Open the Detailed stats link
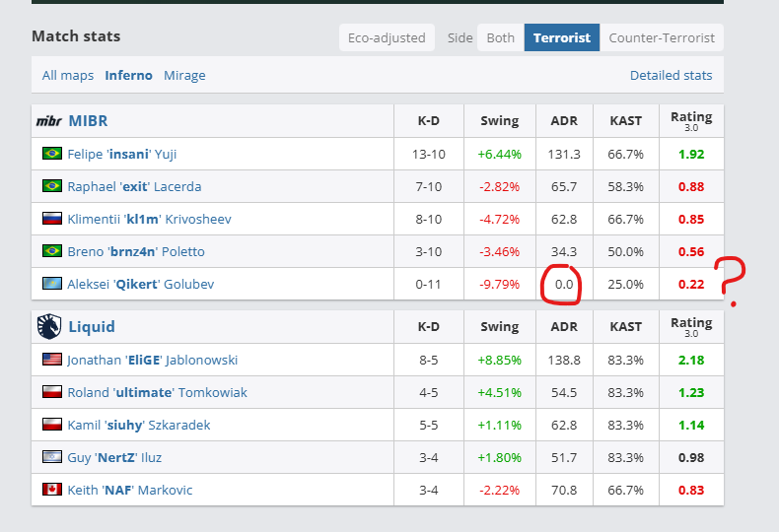This screenshot has width=779, height=532. pyautogui.click(x=671, y=75)
